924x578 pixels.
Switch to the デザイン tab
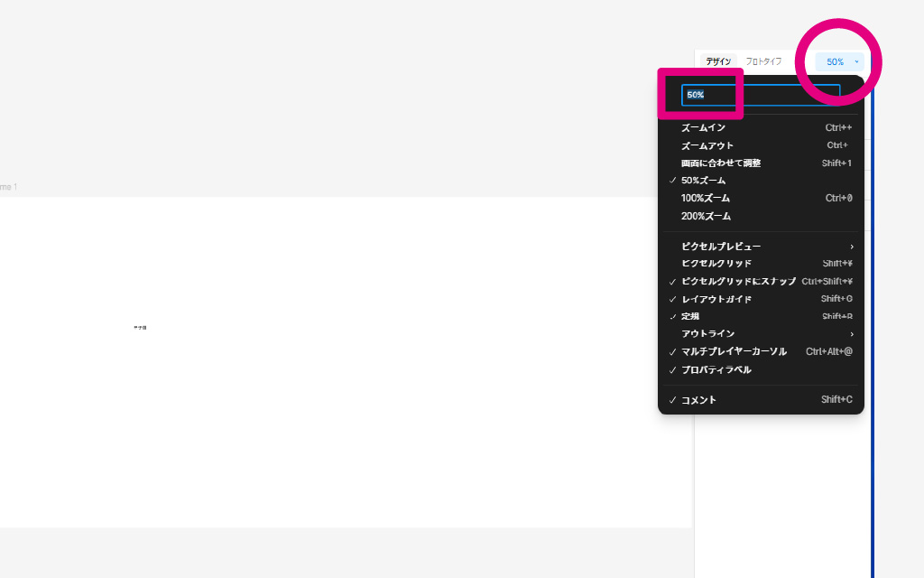718,61
